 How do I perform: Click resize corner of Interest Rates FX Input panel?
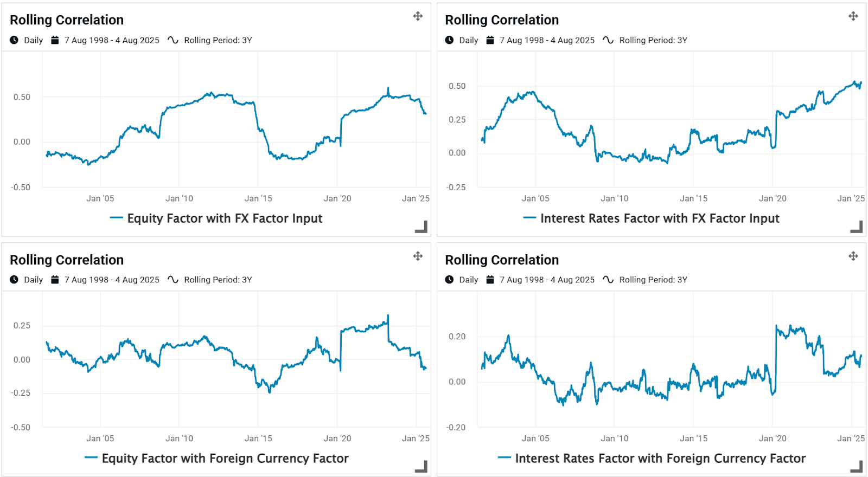click(x=857, y=227)
